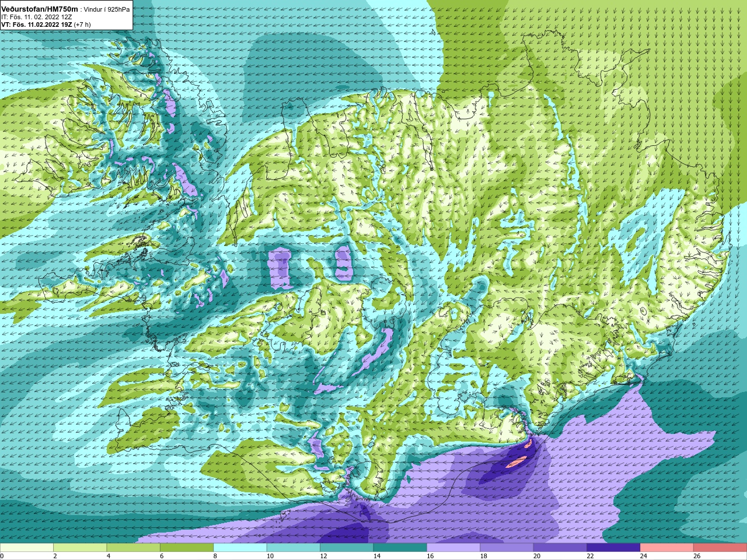Viewport: 747px width, 560px height.
Task: Select the 16–18 lavender legend swatch
Action: [453, 548]
